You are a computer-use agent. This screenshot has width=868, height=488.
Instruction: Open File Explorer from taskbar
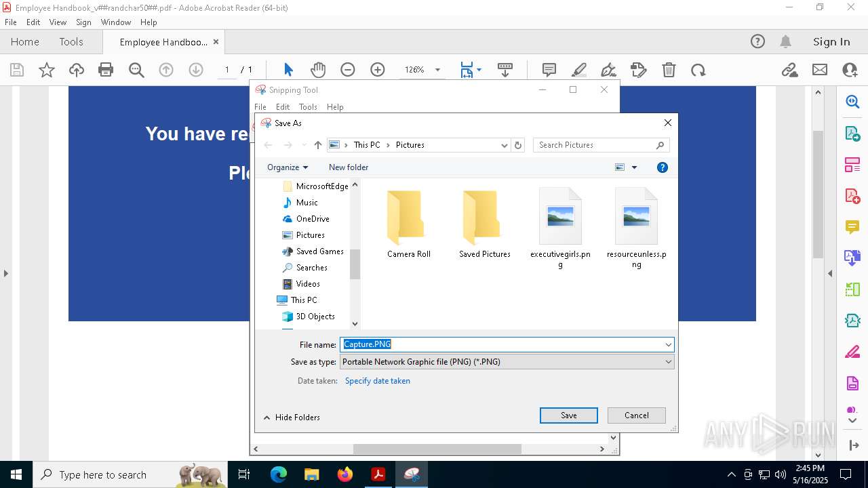coord(312,474)
